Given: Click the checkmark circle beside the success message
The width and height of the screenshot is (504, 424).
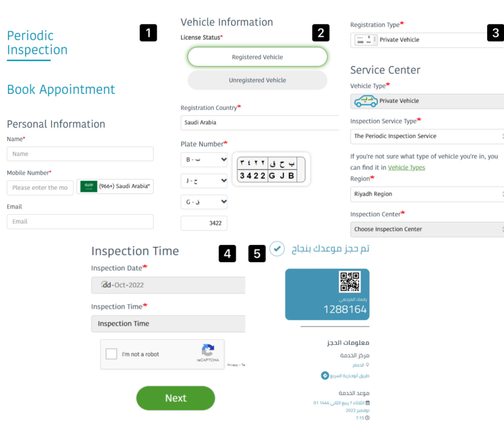Looking at the screenshot, I should [x=277, y=249].
